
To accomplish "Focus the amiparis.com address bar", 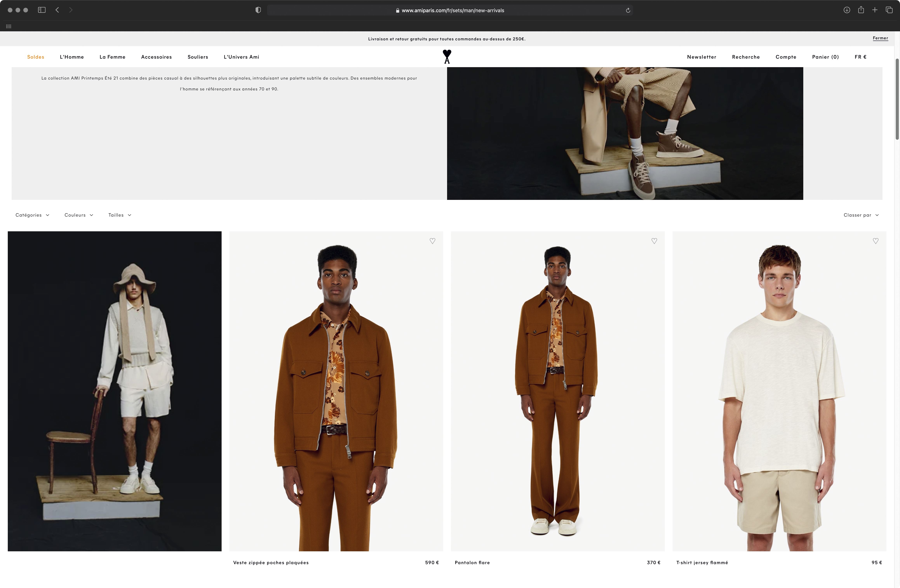I will coord(450,10).
